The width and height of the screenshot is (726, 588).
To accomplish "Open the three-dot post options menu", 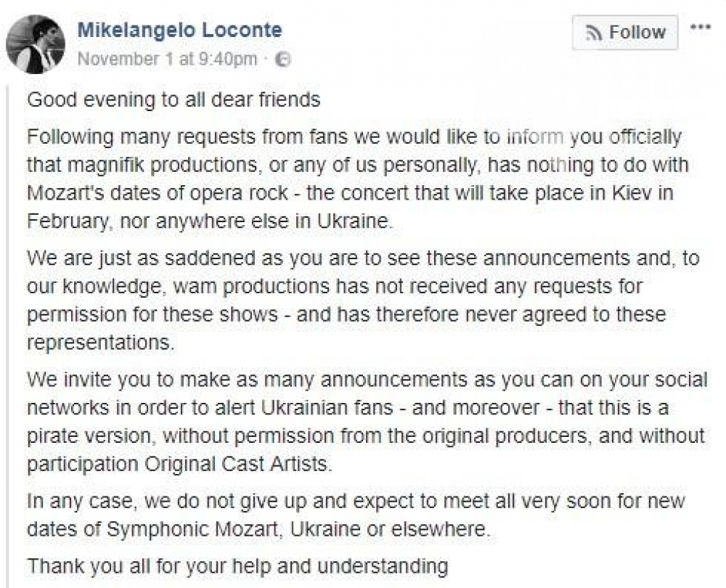I will 700,28.
